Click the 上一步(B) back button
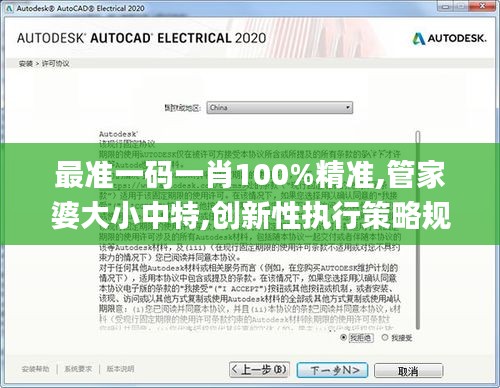This screenshot has height=388, width=500. click(259, 370)
